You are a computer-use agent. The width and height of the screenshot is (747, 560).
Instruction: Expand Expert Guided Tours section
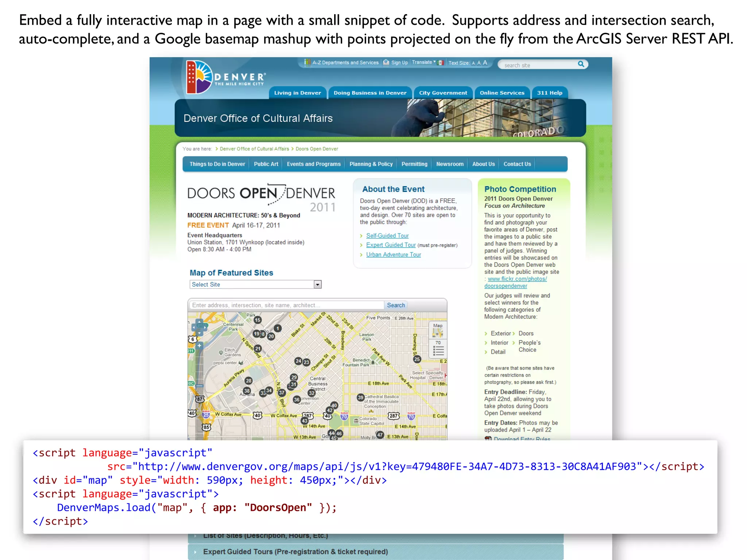[x=376, y=552]
